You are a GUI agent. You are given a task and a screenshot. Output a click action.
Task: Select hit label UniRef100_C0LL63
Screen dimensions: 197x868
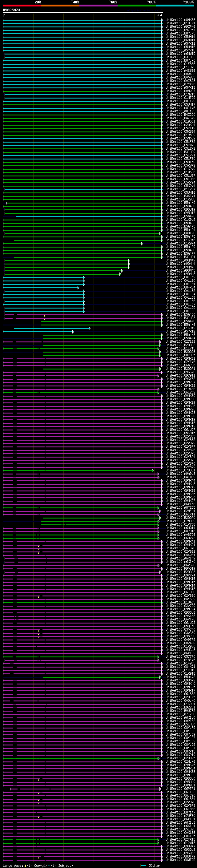point(180,311)
